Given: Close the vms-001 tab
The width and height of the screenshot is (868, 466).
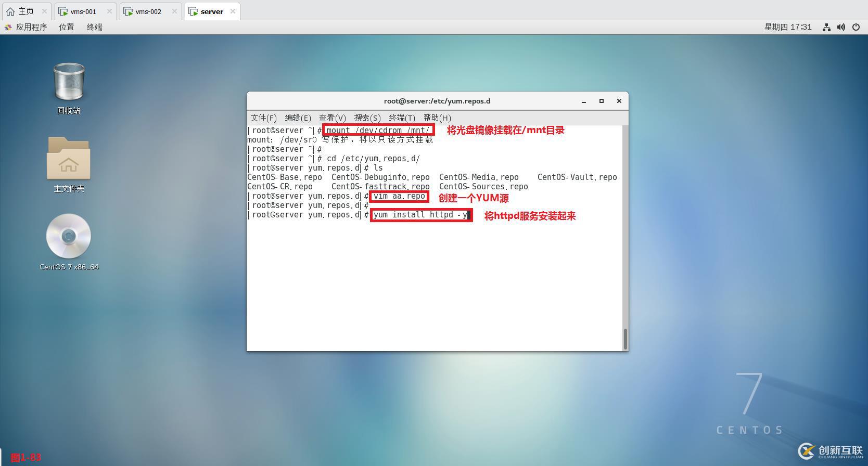Looking at the screenshot, I should click(x=109, y=11).
